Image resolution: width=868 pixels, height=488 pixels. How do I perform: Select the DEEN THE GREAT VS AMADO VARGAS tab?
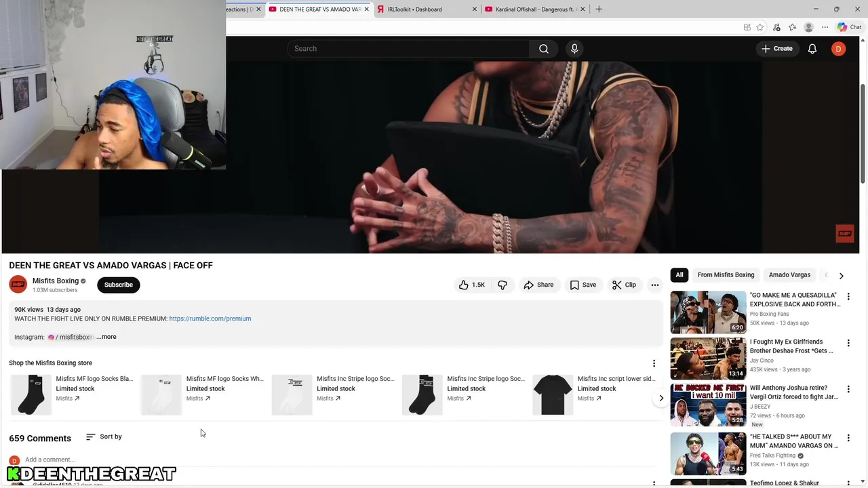click(x=319, y=9)
